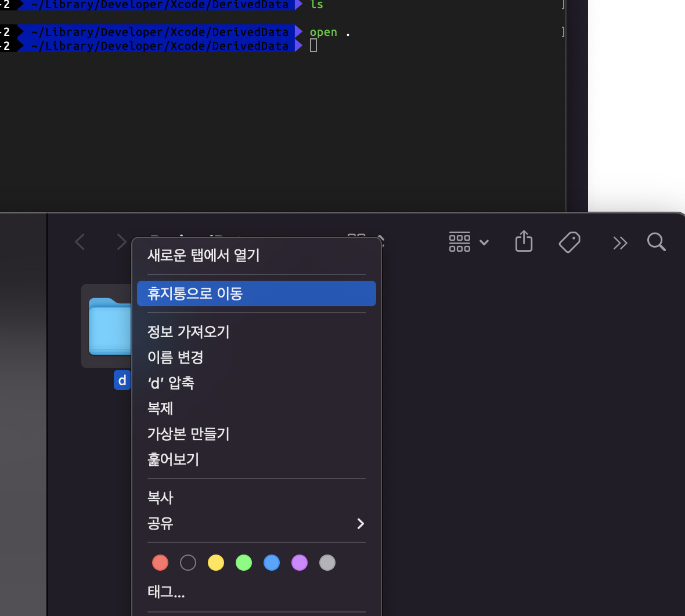Open Finder search magnifier

click(656, 242)
